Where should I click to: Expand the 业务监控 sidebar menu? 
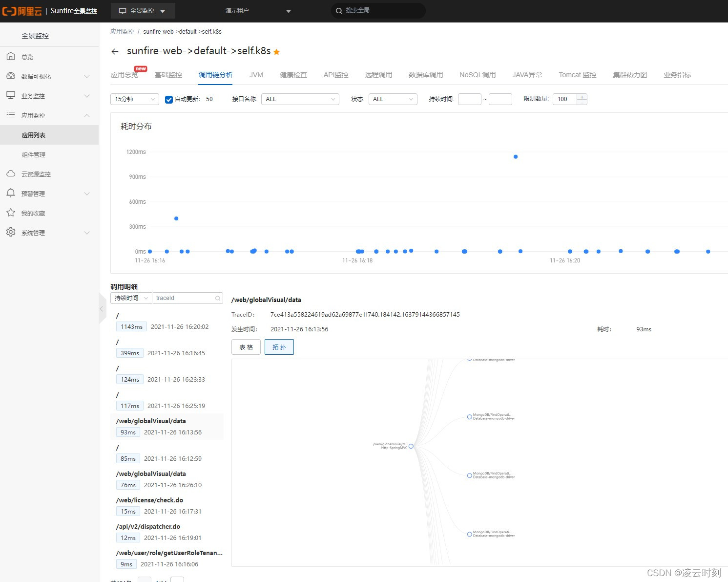pyautogui.click(x=87, y=96)
